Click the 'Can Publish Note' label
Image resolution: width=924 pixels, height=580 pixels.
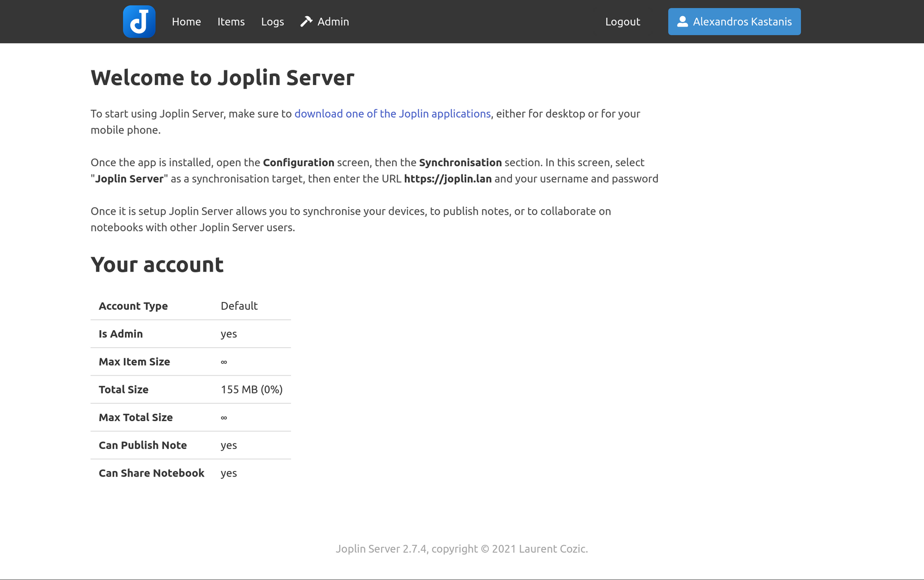pos(143,445)
